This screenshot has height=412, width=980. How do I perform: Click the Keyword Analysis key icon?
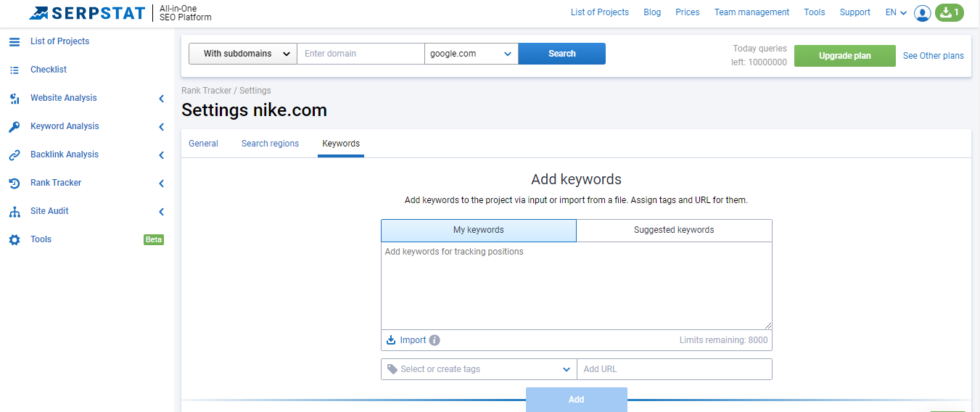(x=15, y=127)
